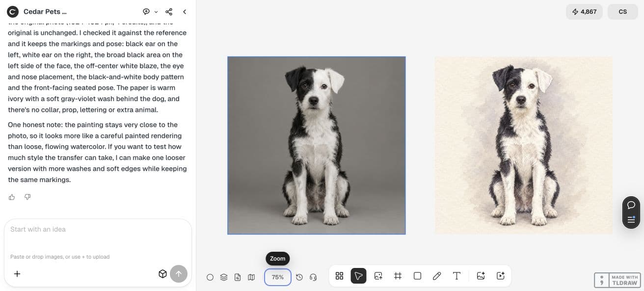Select the watercolor dog painting on canvas

pyautogui.click(x=523, y=145)
